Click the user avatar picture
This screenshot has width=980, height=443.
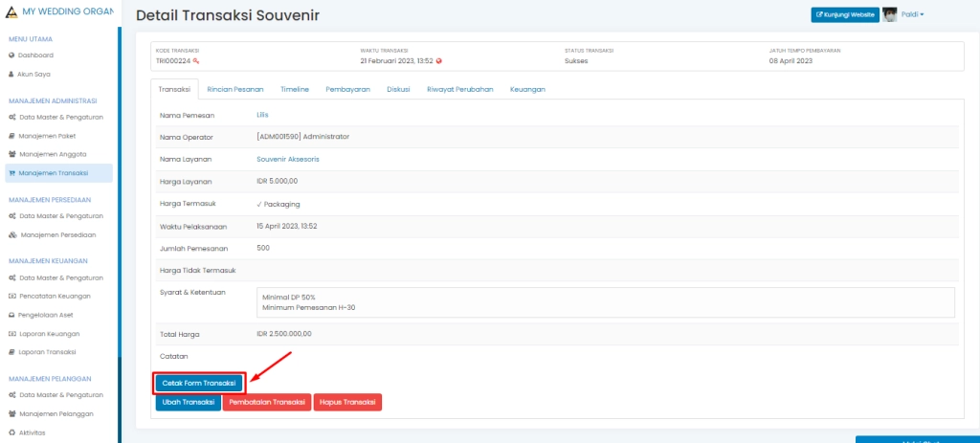[x=889, y=14]
